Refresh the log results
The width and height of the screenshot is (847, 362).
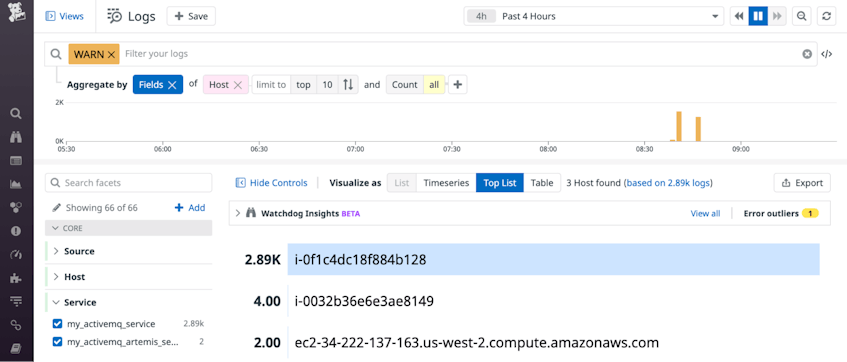(826, 16)
